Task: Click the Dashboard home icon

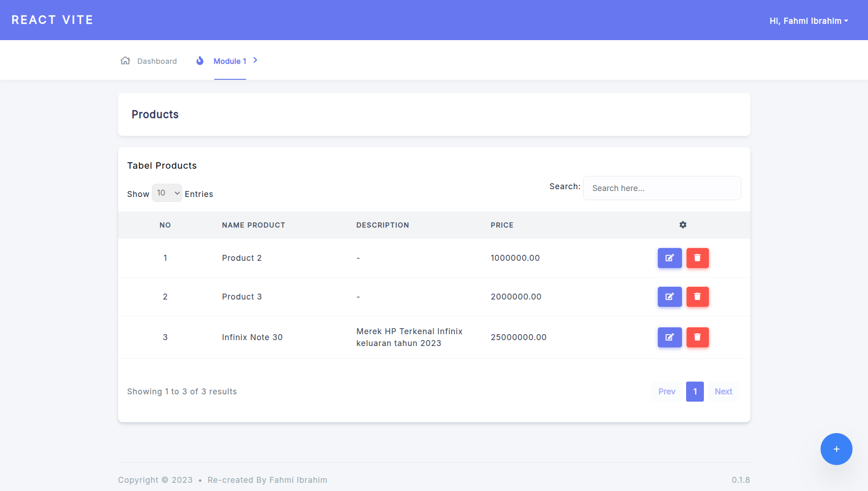Action: tap(125, 61)
